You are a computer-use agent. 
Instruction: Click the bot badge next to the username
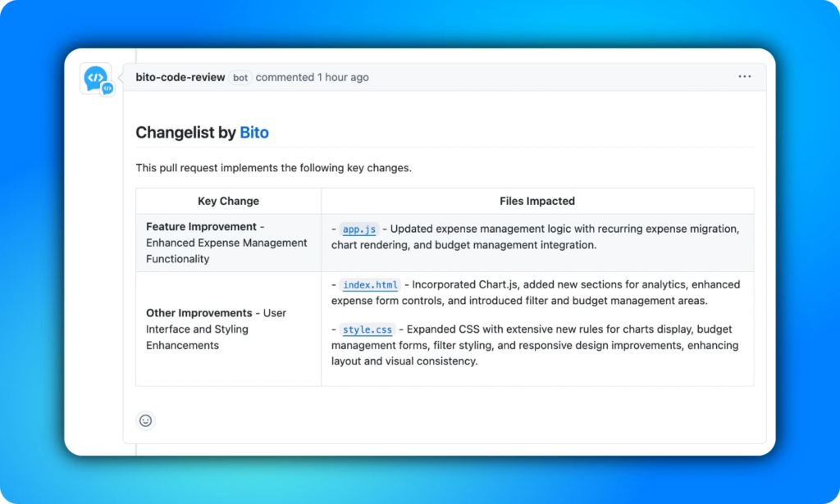(x=240, y=77)
